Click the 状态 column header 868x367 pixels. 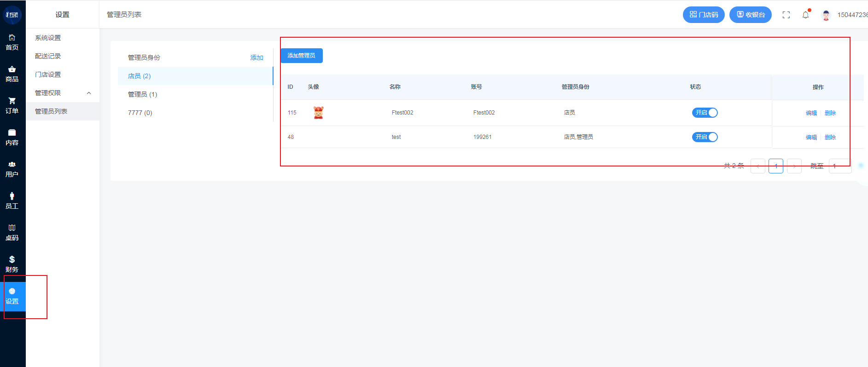695,87
